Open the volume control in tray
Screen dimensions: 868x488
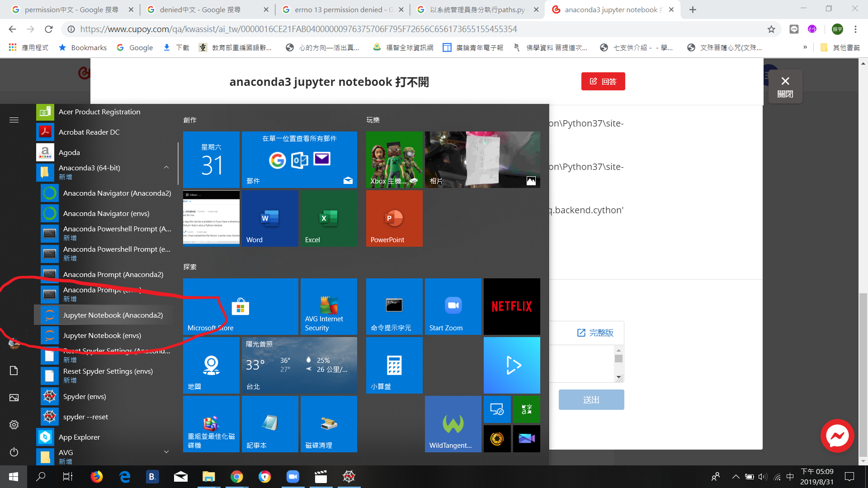pos(763,477)
